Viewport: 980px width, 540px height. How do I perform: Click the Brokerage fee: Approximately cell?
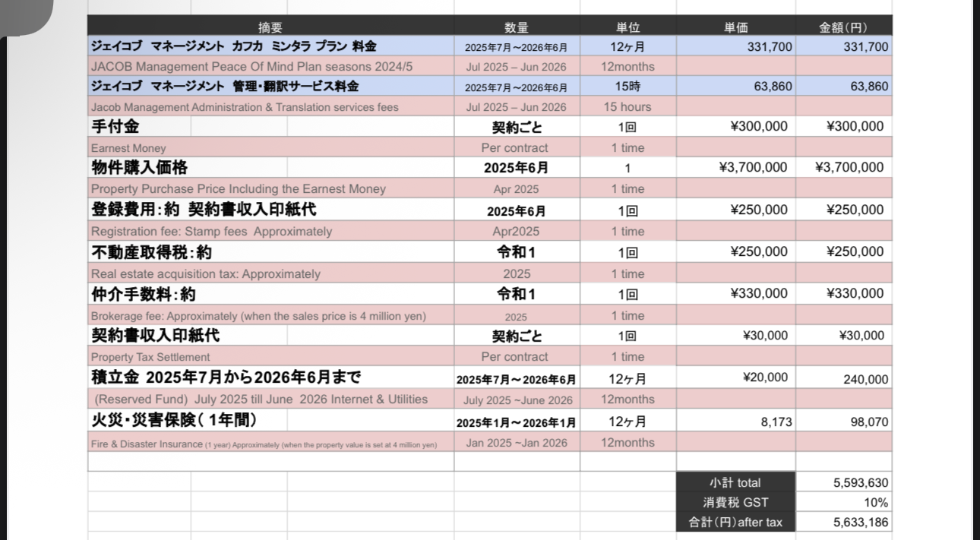270,315
